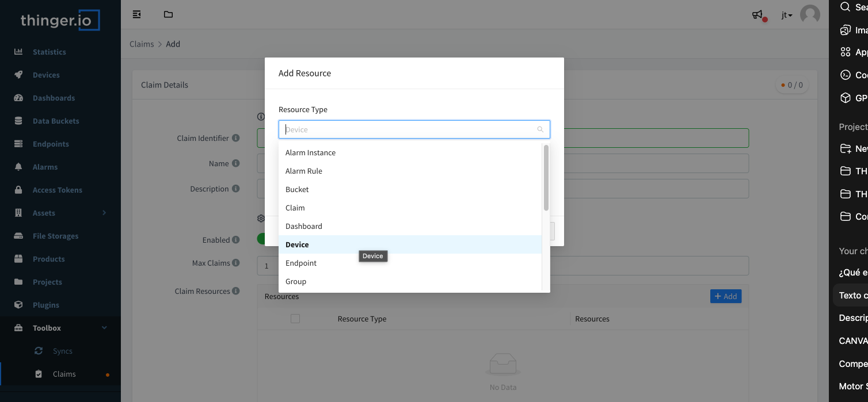The height and width of the screenshot is (402, 868).
Task: Click the blue Add resource button
Action: click(x=725, y=296)
